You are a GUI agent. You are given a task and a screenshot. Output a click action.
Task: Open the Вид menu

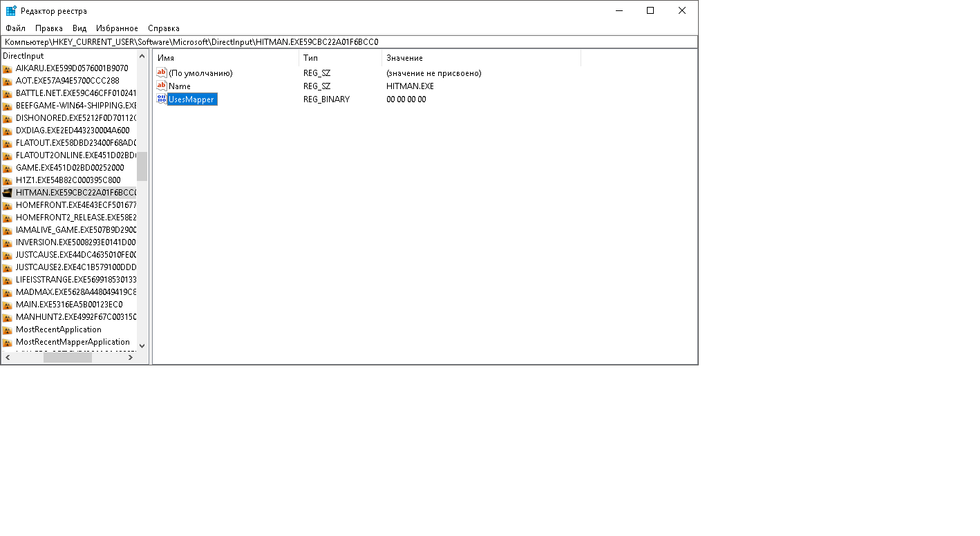[x=79, y=28]
